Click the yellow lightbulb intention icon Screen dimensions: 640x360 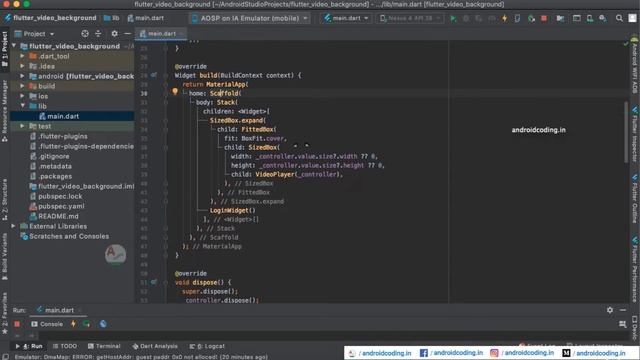point(175,91)
